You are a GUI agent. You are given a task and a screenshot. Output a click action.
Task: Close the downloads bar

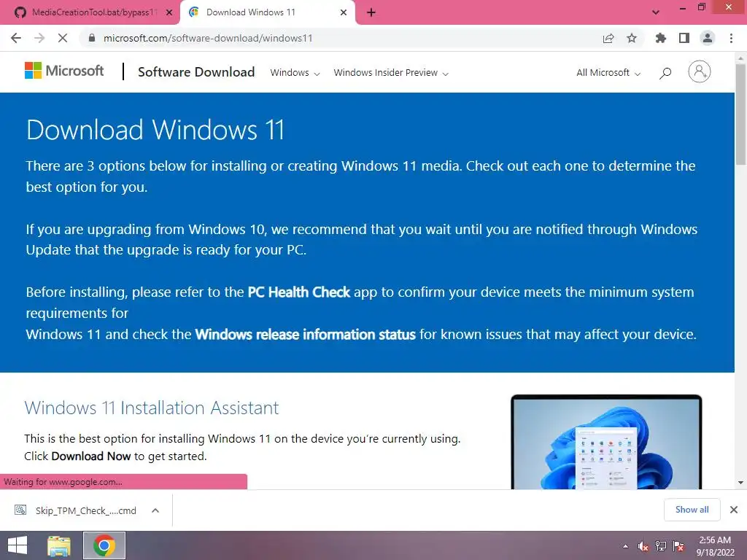[734, 510]
